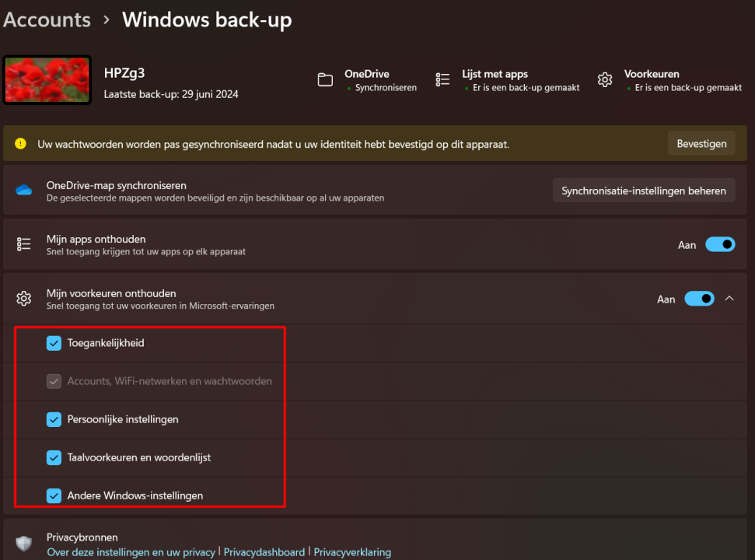Uncheck Persoonlijke instellingen
Screen dimensions: 755x560
54,419
